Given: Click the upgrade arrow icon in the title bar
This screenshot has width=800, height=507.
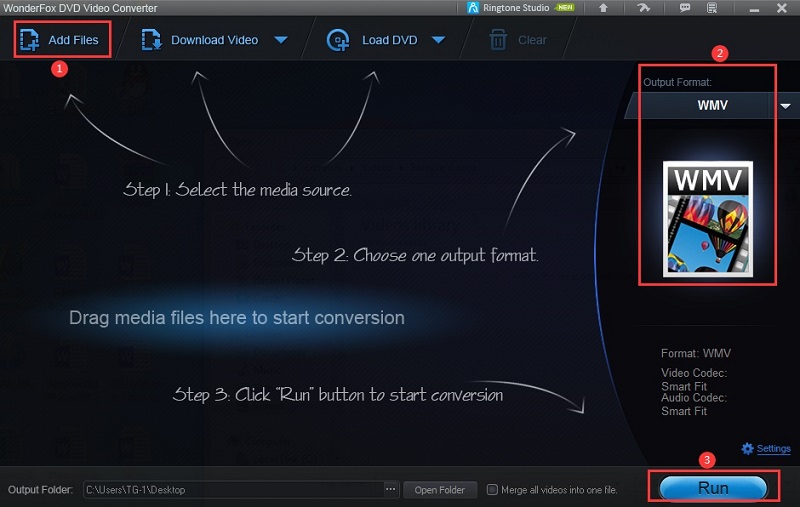Looking at the screenshot, I should coord(603,8).
